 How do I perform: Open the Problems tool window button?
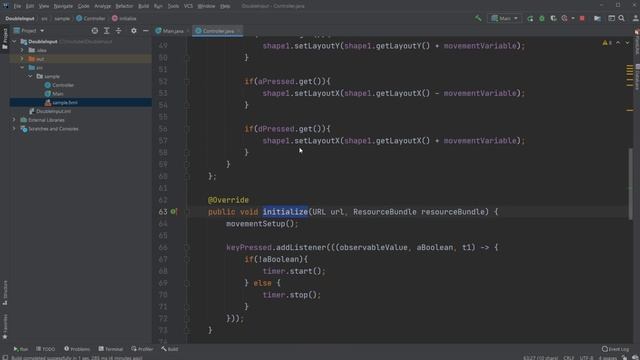[x=77, y=349]
